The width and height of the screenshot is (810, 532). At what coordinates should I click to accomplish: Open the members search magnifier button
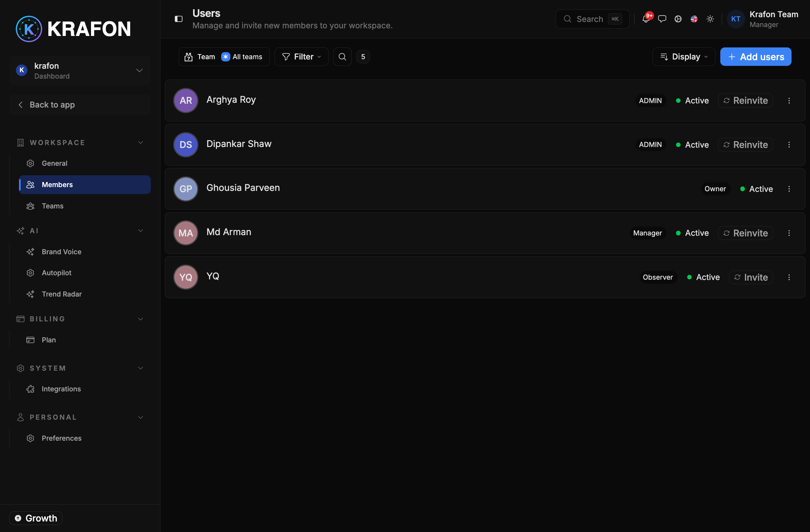[x=342, y=57]
